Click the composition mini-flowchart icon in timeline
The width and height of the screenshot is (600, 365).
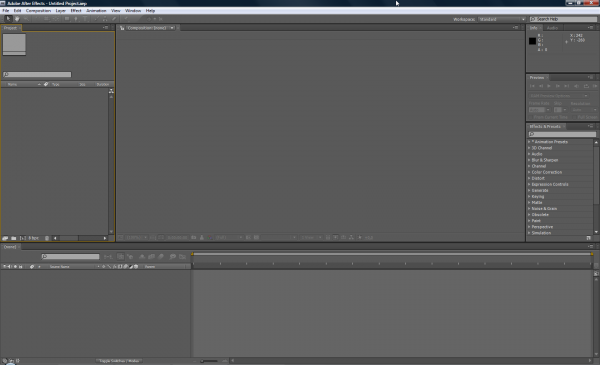pos(108,257)
